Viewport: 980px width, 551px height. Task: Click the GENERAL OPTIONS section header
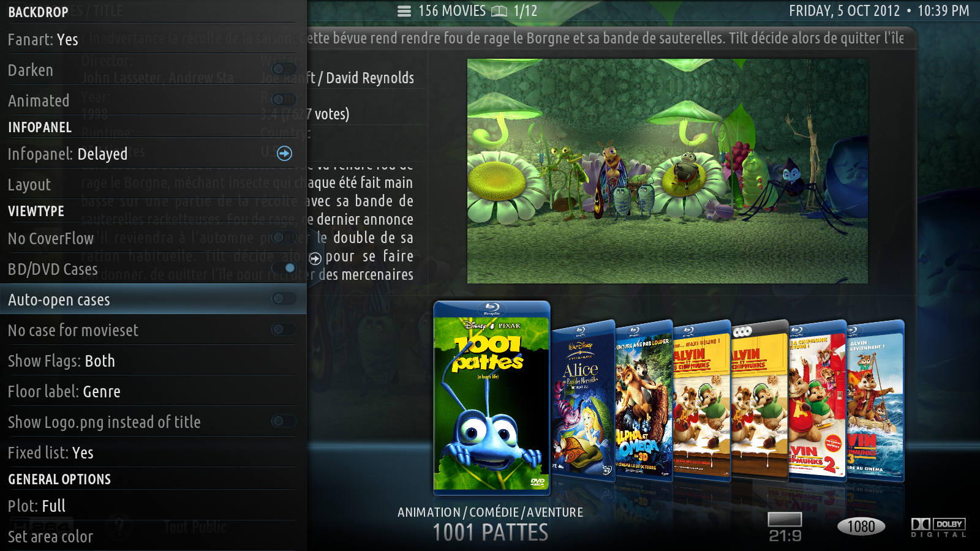pos(59,479)
